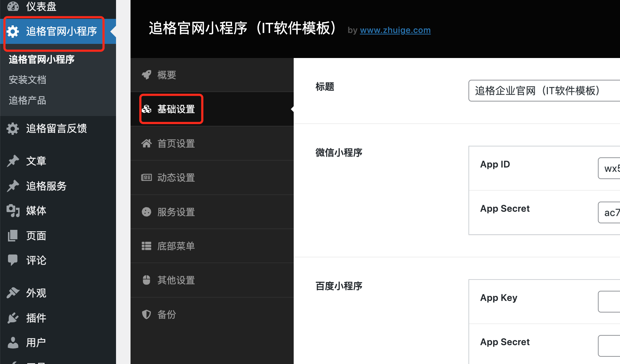Select the 追格官网小程序 submenu entry
Viewport: 620px width, 364px height.
tap(42, 59)
